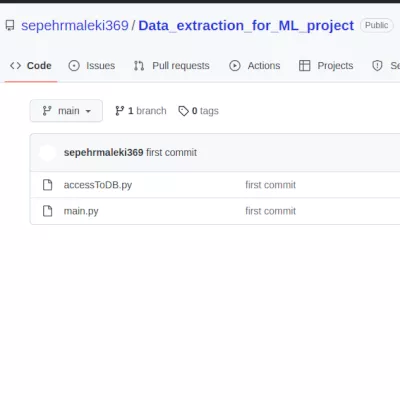Click the main branch dropdown caret
This screenshot has width=400, height=400.
(88, 111)
